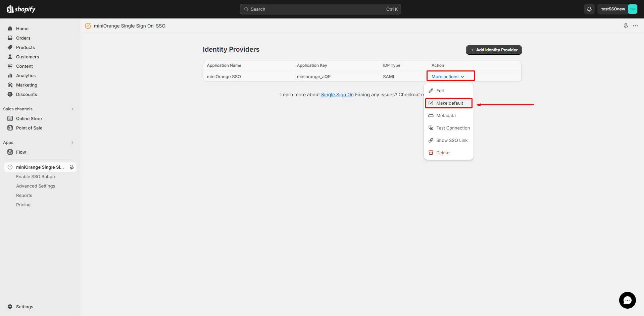The width and height of the screenshot is (644, 316).
Task: Select Metadata from the actions menu
Action: [x=449, y=115]
